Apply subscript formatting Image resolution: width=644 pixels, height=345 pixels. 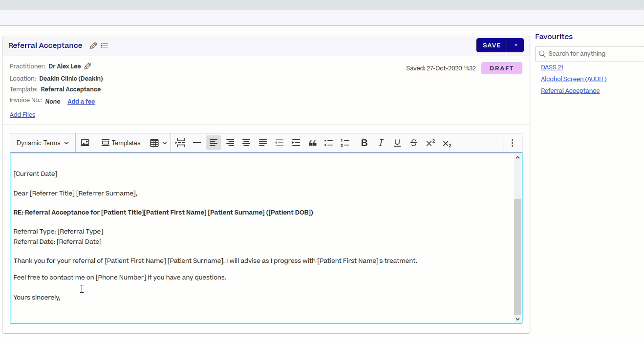click(447, 143)
